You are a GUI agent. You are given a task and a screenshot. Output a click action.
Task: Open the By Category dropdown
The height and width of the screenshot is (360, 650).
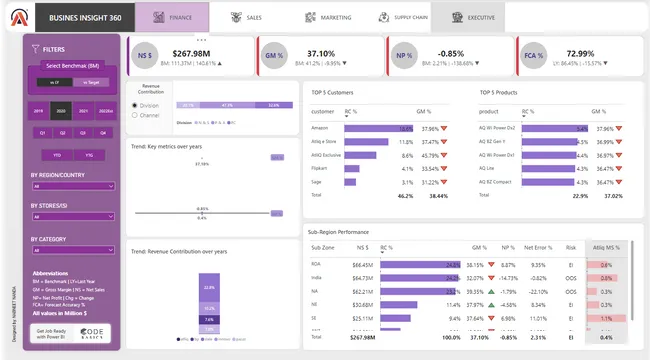[73, 250]
